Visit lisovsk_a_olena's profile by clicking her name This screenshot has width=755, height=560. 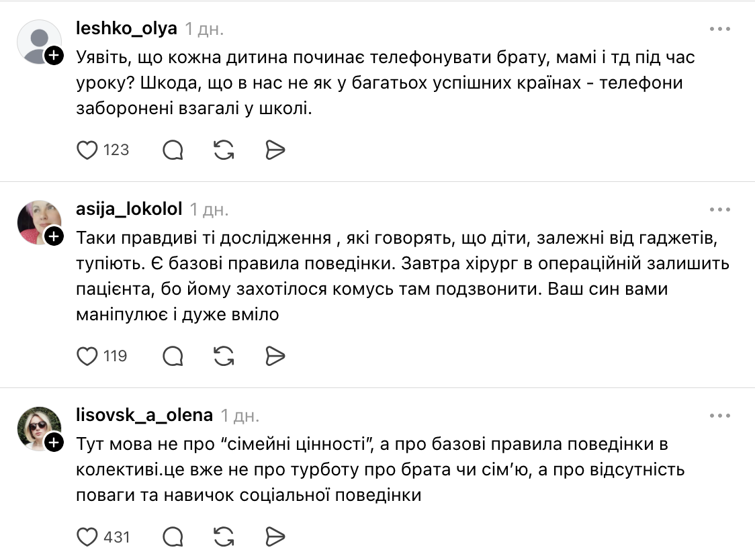tap(144, 415)
